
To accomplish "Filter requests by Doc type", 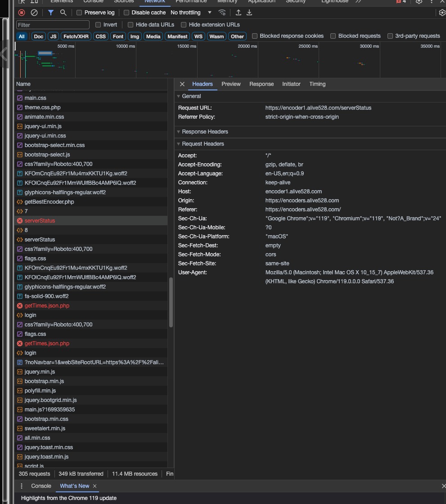I will (38, 36).
